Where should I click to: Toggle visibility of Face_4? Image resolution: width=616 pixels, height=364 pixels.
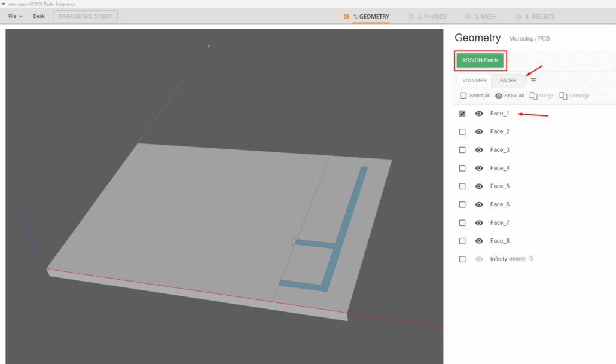pyautogui.click(x=479, y=168)
